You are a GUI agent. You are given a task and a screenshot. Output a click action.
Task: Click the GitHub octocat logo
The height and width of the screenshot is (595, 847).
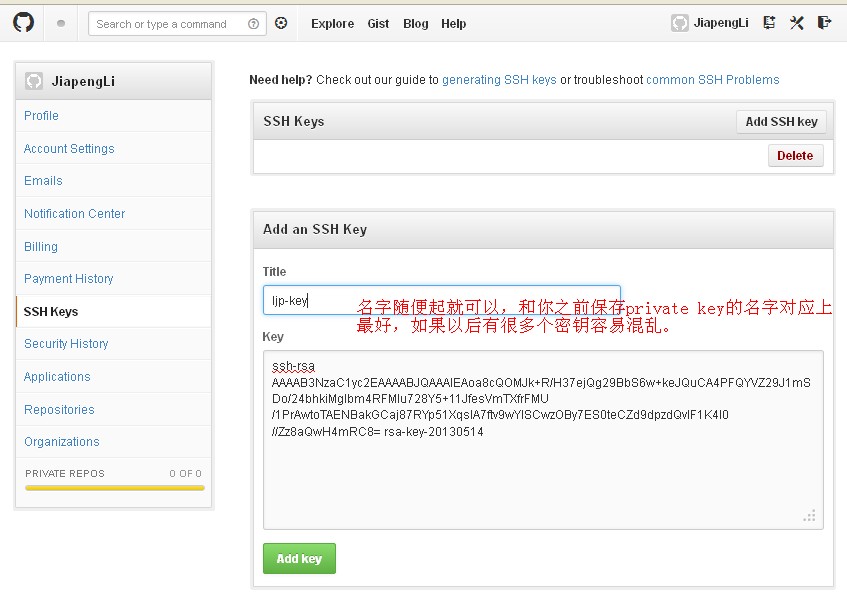click(x=22, y=22)
